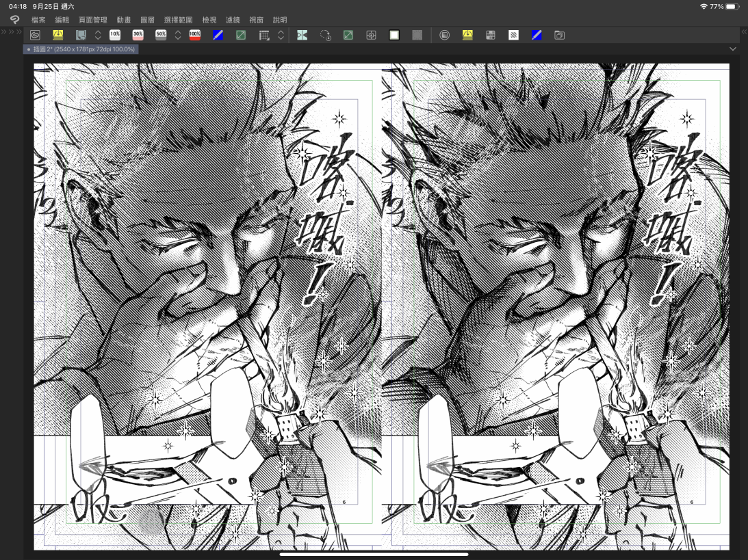Click the up-down arrows between 50% and 100%
This screenshot has width=748, height=560.
point(178,36)
